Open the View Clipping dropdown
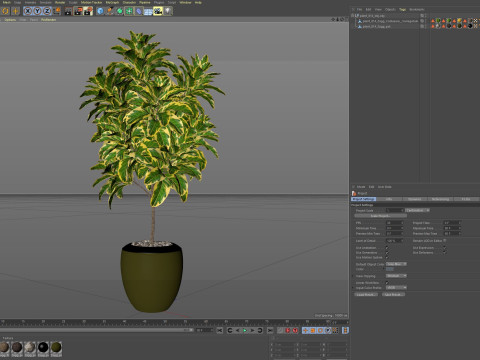 coord(396,276)
